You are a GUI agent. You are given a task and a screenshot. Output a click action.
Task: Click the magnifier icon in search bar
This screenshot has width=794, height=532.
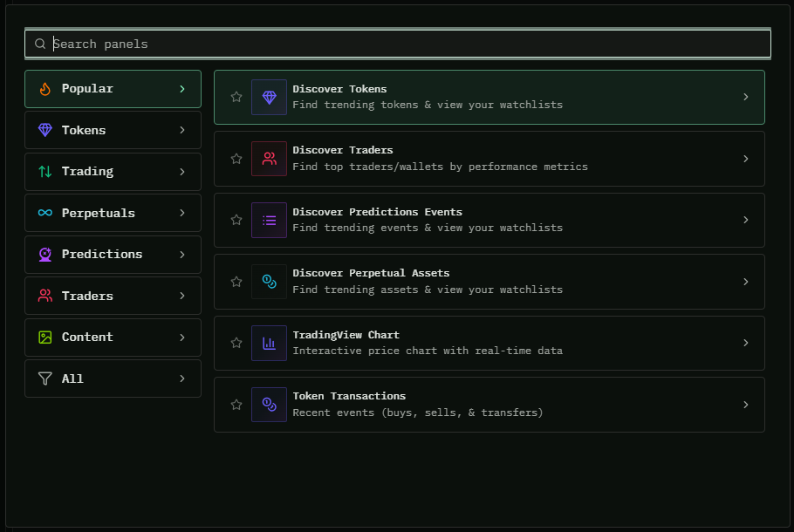pyautogui.click(x=40, y=44)
